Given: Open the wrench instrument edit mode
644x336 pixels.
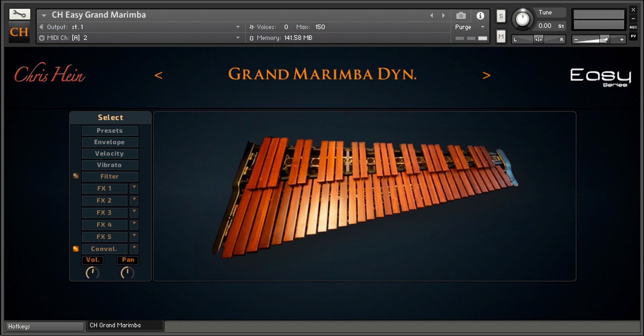Looking at the screenshot, I should point(19,14).
